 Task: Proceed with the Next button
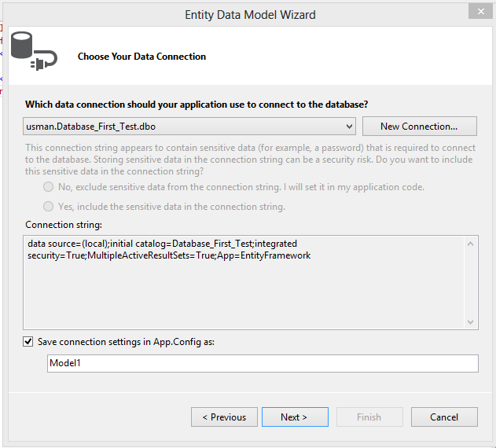295,417
